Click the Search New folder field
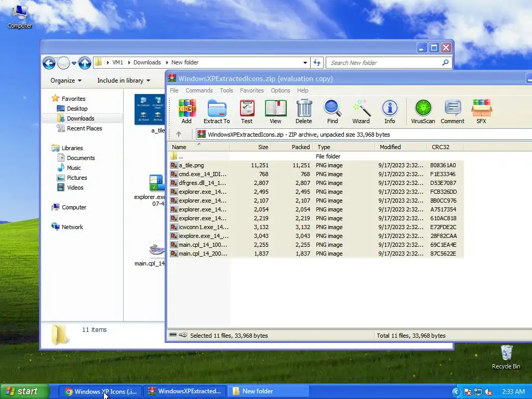Screen dimensions: 532x399 click(x=389, y=63)
